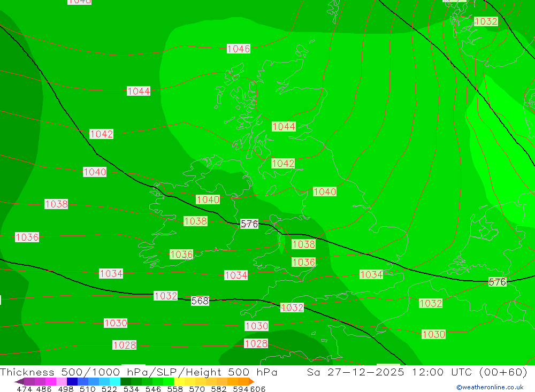
Task: Click the 510 legend value
Action: click(x=87, y=389)
